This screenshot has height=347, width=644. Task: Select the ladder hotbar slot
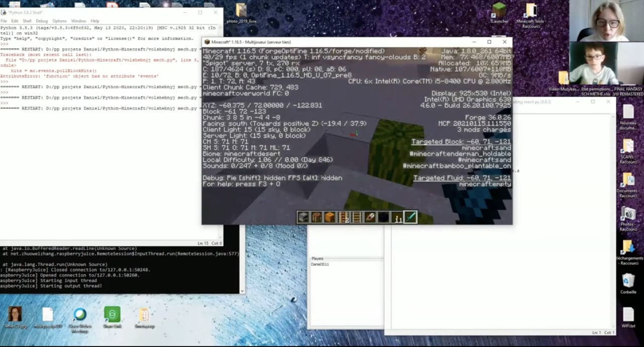click(x=357, y=217)
